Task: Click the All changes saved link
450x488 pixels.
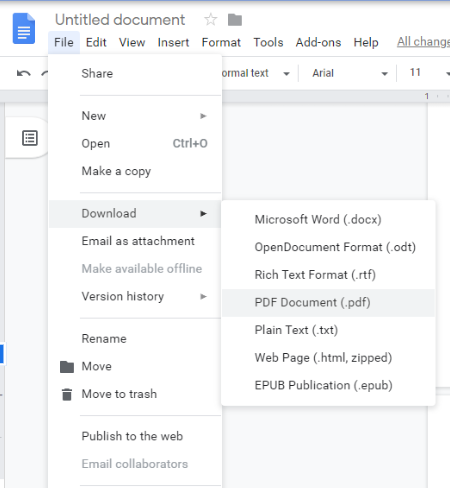Action: tap(423, 42)
